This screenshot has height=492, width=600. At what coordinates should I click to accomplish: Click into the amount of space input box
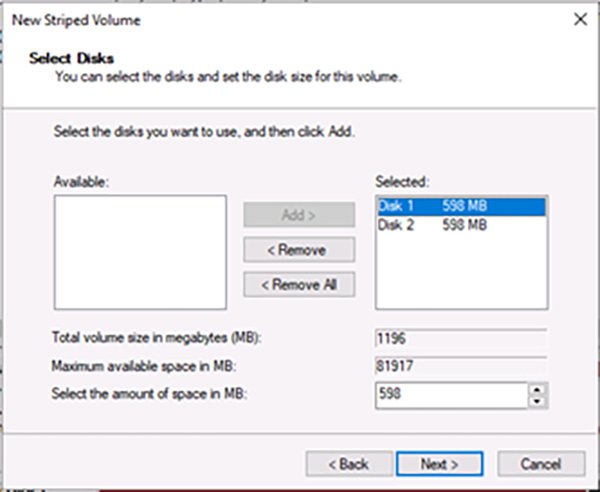450,395
